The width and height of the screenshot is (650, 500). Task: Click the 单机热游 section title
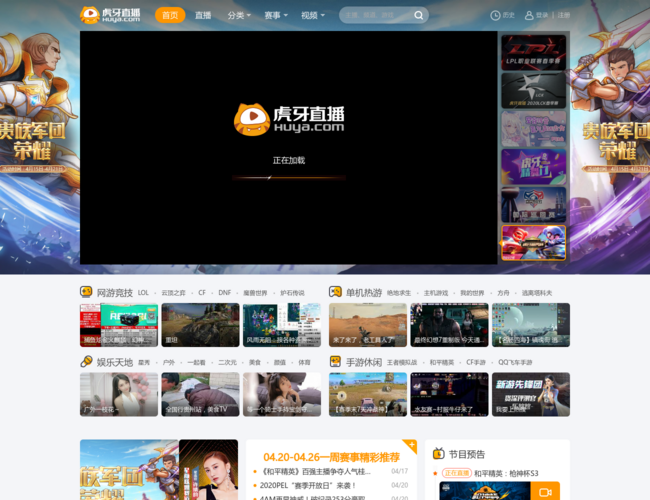[364, 293]
